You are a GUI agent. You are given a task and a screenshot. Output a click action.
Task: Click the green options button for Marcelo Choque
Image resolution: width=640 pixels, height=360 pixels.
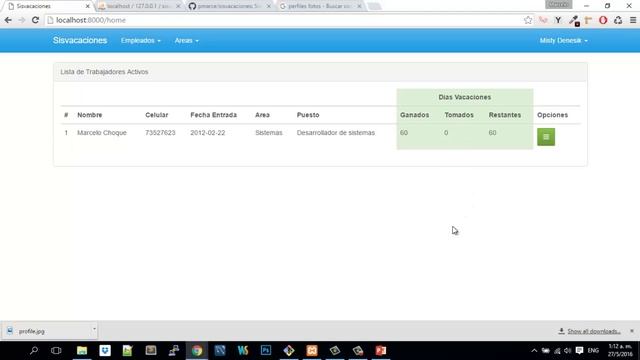[x=546, y=137]
